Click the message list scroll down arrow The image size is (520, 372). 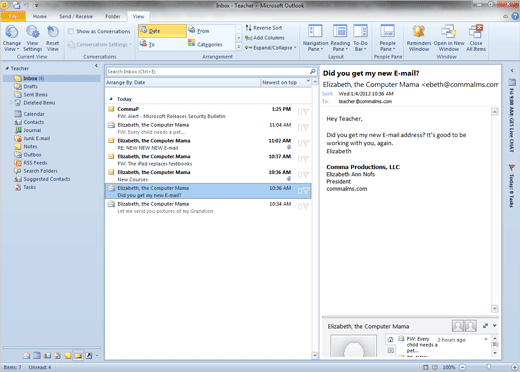coord(315,356)
